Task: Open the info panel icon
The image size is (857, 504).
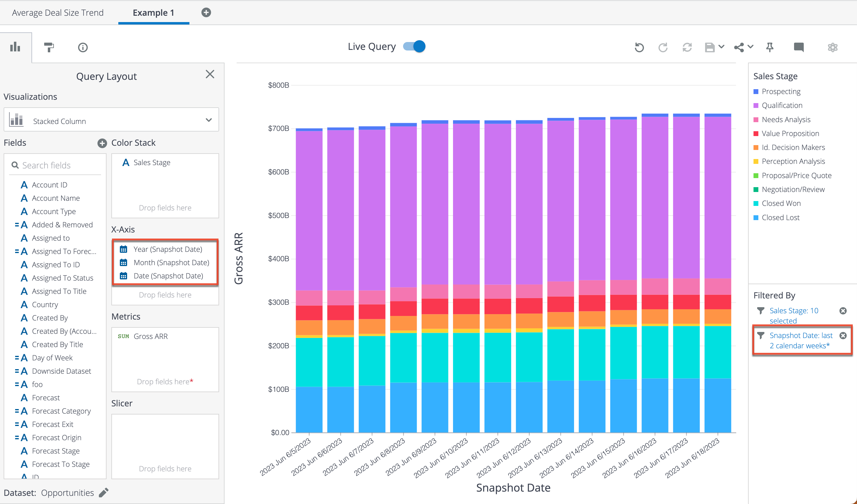Action: click(x=83, y=47)
